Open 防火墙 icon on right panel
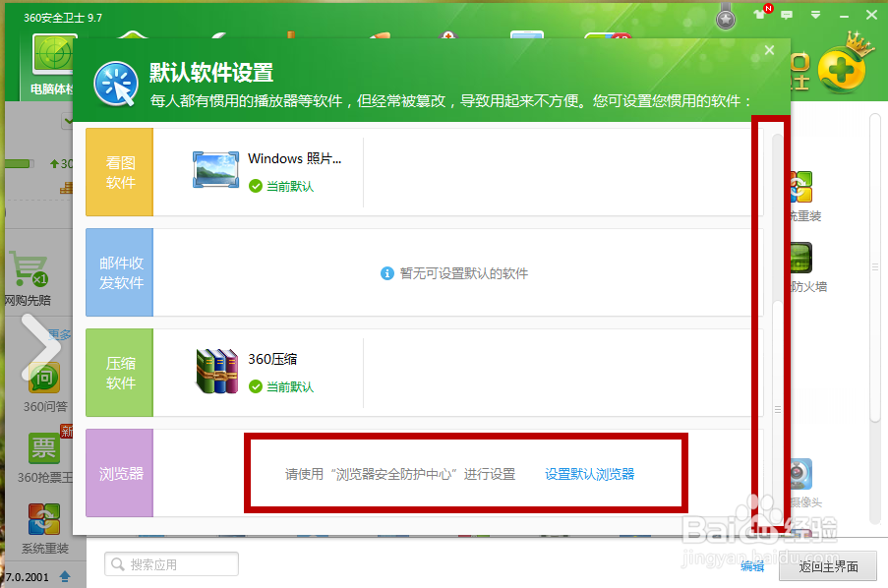This screenshot has width=888, height=588. point(801,258)
